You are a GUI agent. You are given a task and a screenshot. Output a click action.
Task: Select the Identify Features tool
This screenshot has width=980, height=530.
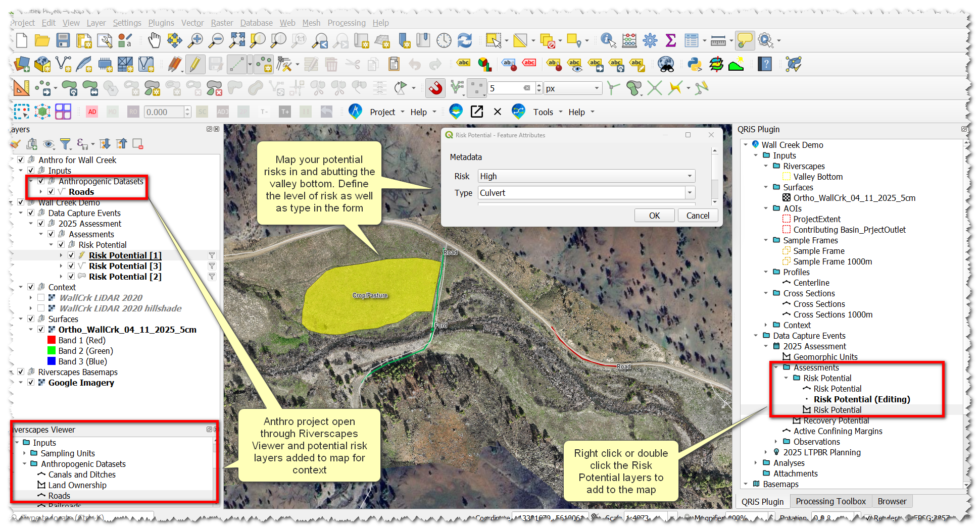pyautogui.click(x=608, y=40)
